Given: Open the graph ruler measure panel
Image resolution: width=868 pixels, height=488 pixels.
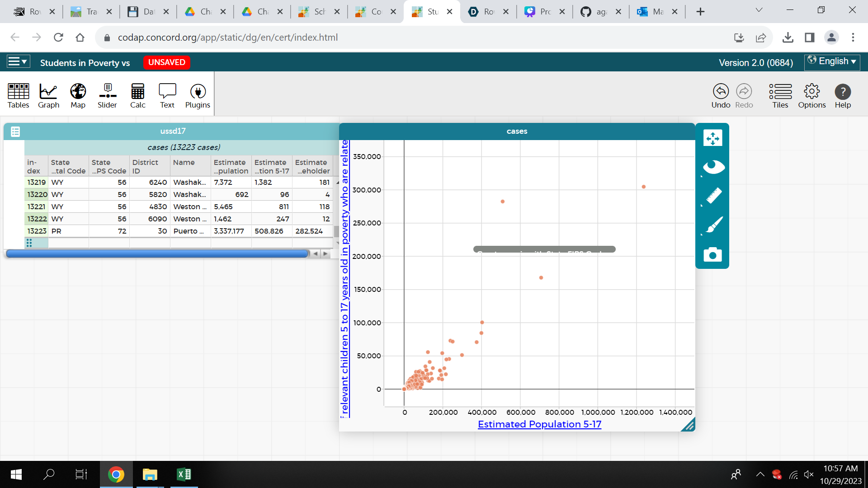Looking at the screenshot, I should tap(712, 197).
